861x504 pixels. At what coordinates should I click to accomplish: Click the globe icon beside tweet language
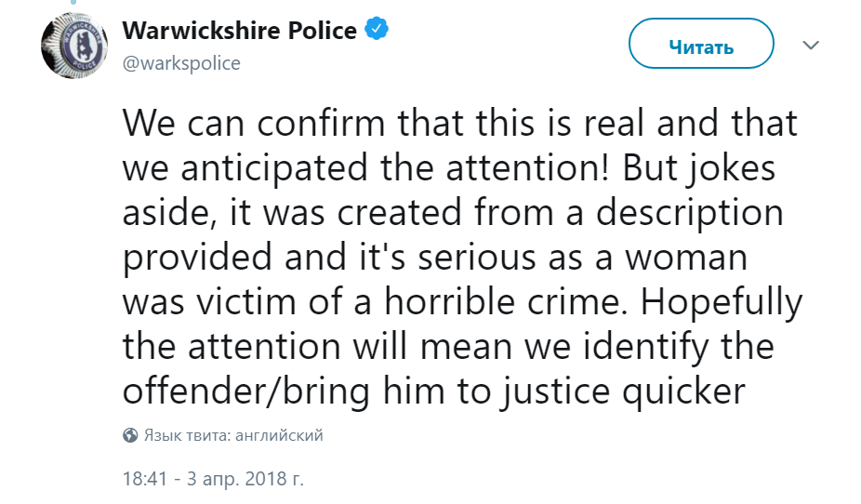click(130, 435)
